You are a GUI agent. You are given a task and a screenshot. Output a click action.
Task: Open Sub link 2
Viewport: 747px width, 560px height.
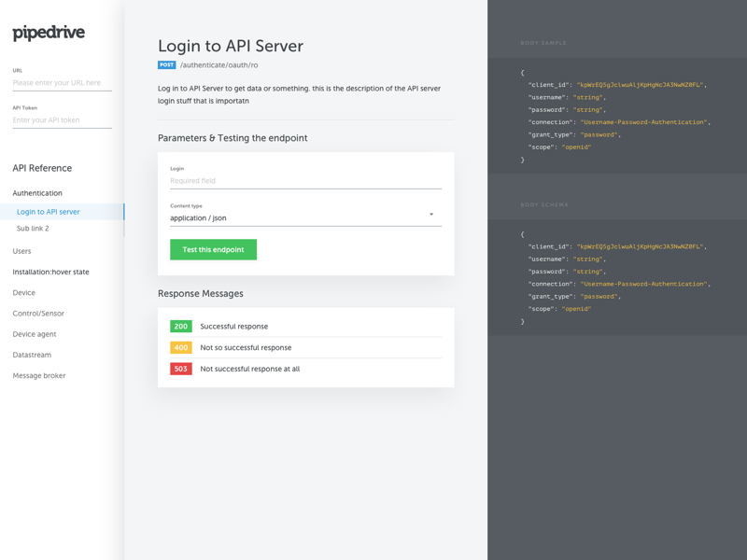[33, 229]
